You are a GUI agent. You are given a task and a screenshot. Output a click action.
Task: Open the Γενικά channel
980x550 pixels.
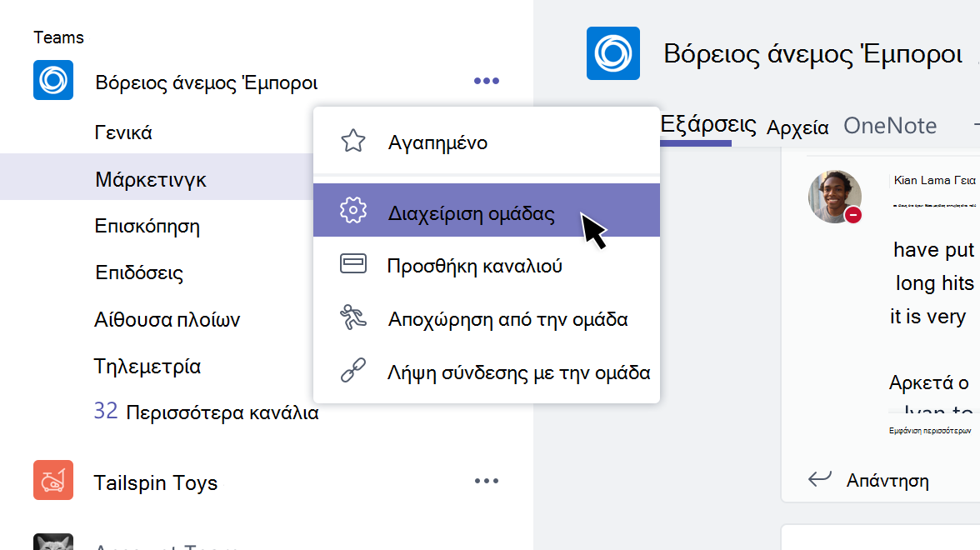pyautogui.click(x=123, y=132)
